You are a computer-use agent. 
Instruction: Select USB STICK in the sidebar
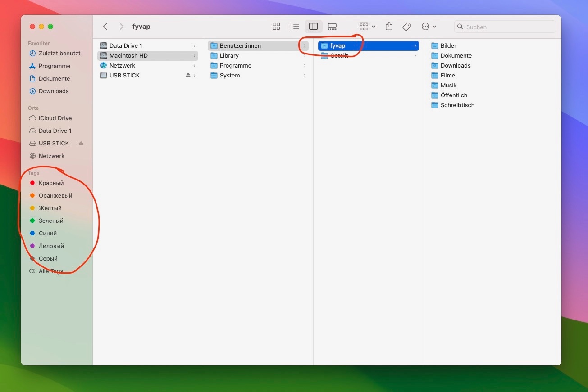click(x=54, y=143)
